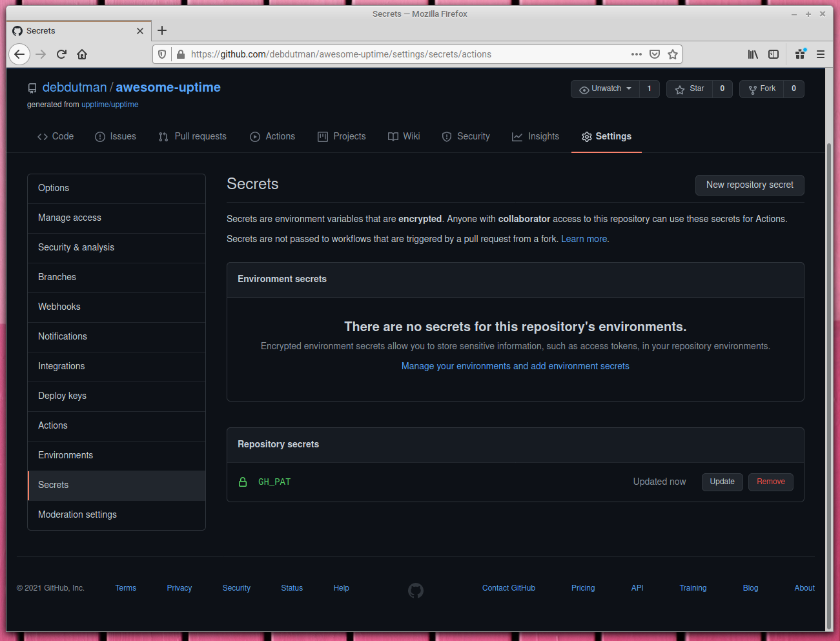This screenshot has width=840, height=641.
Task: Click the GitHub octocat logo in the footer
Action: click(415, 590)
